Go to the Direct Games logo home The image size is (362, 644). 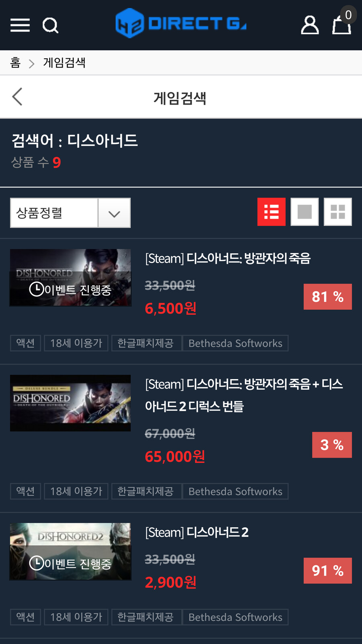(x=181, y=23)
